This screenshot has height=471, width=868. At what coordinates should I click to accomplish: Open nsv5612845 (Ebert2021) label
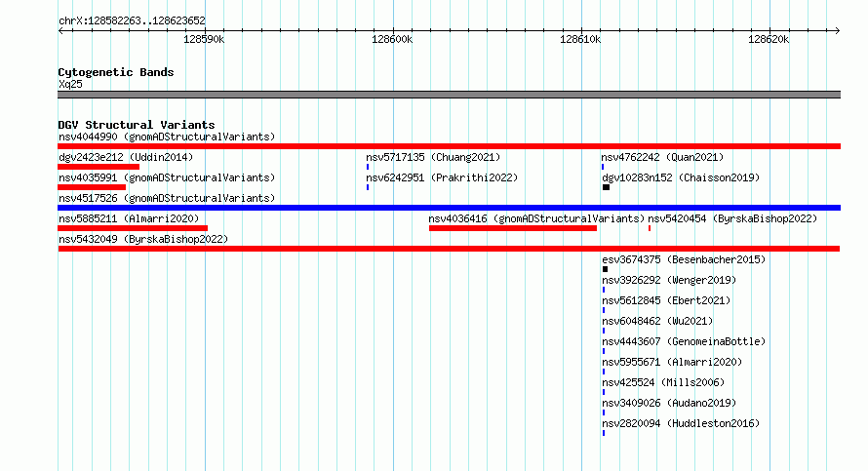666,300
